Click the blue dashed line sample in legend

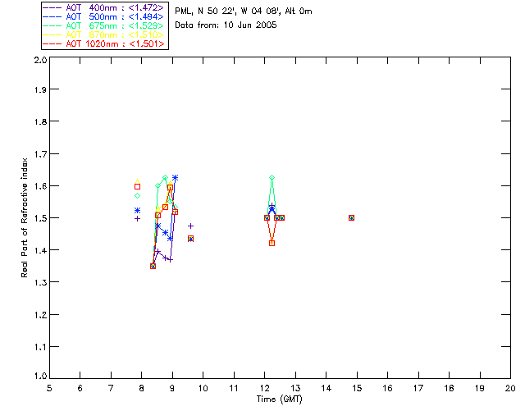(52, 16)
